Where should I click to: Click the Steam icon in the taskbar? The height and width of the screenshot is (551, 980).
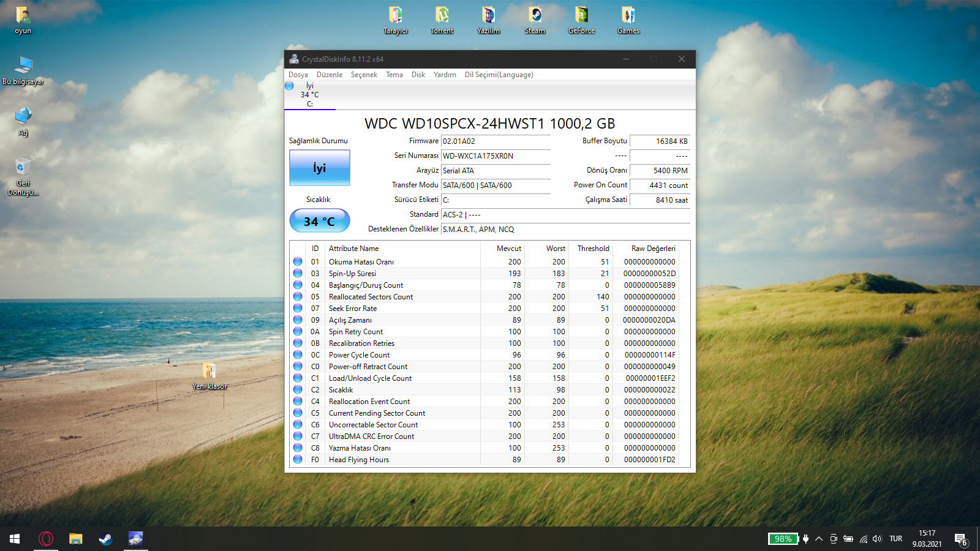105,539
